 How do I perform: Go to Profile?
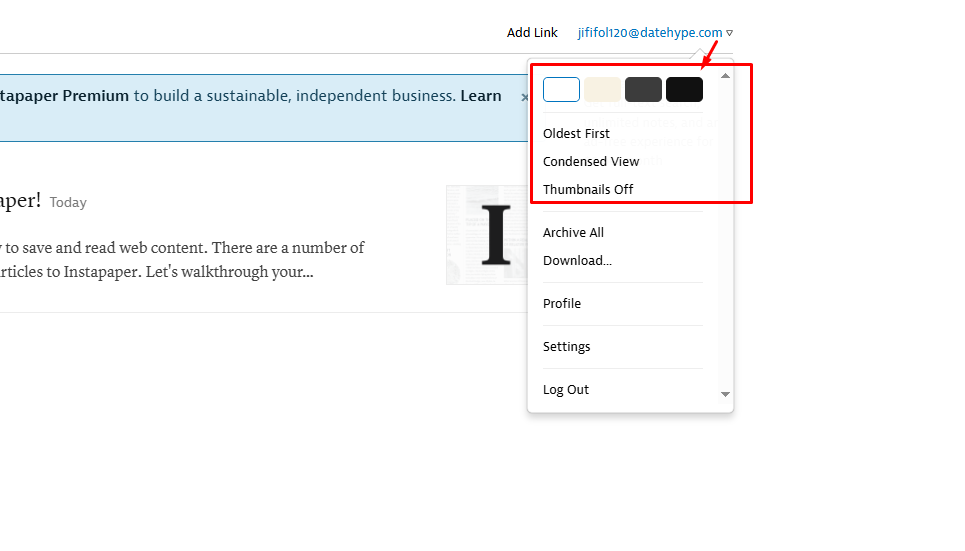[x=562, y=303]
